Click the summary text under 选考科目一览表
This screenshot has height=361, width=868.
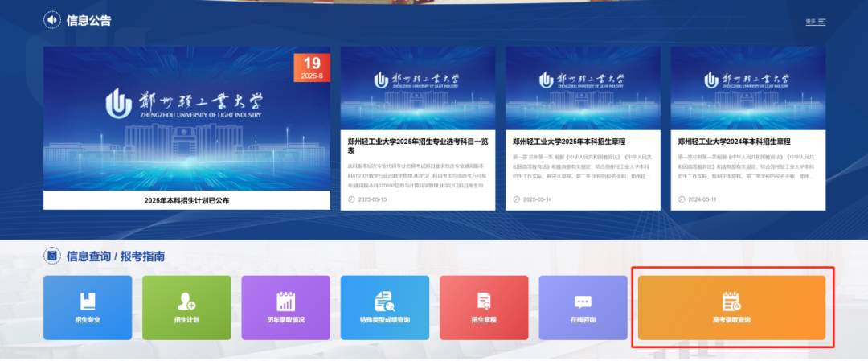pos(417,175)
